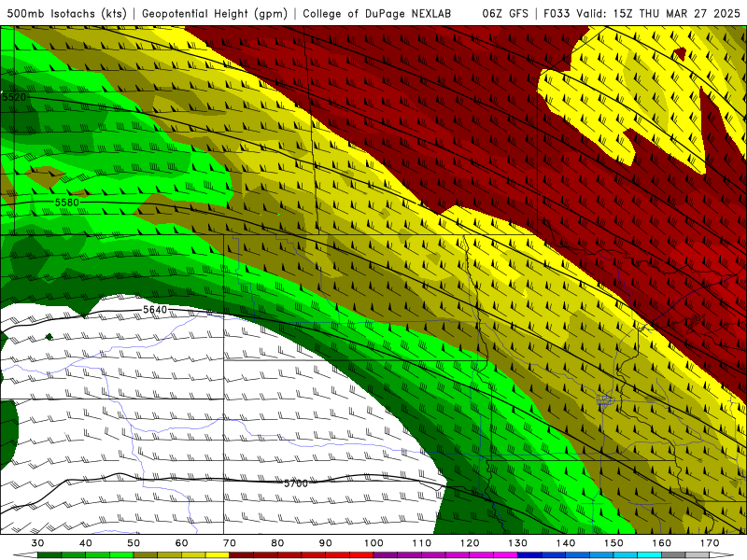The image size is (747, 560).
Task: Click the 5520 height contour label
Action: [x=14, y=97]
